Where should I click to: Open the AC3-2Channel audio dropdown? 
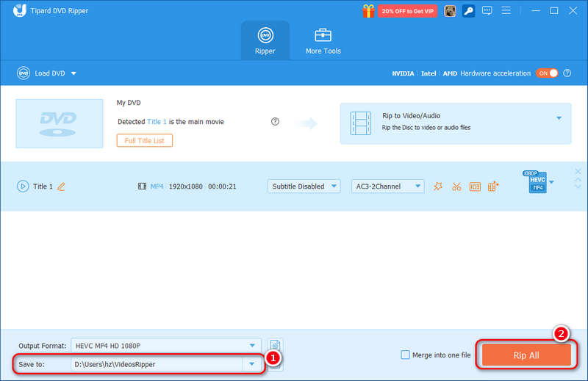[388, 186]
